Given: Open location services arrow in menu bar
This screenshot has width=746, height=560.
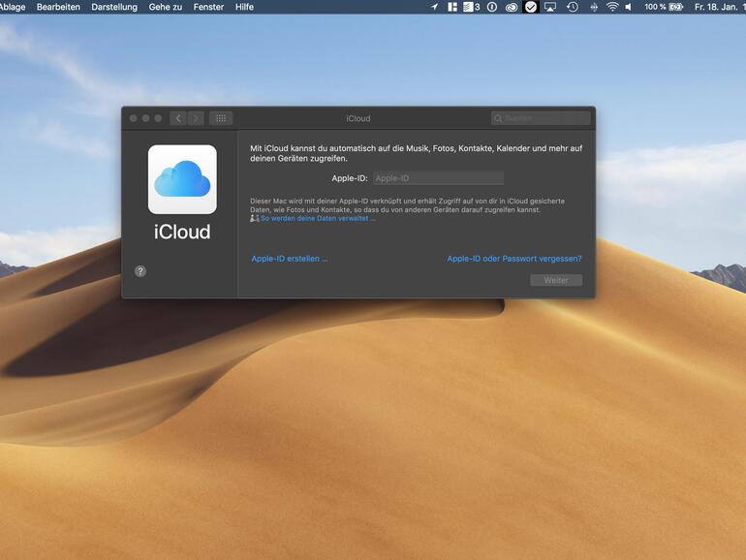Looking at the screenshot, I should [x=434, y=7].
